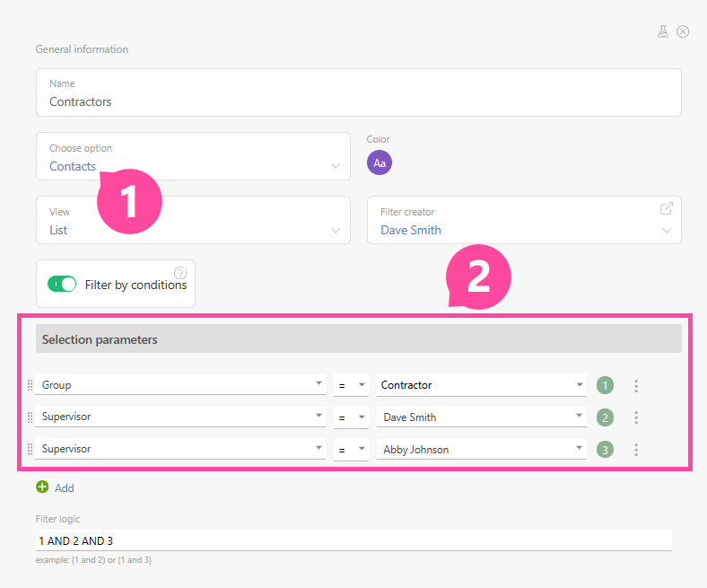Viewport: 707px width, 588px height.
Task: Click the flask icon at top right
Action: pyautogui.click(x=663, y=31)
